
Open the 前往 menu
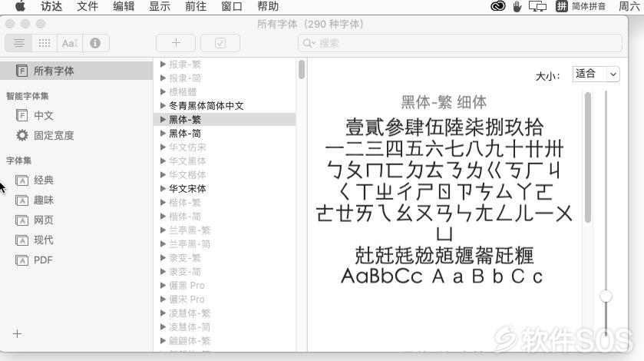pos(196,6)
